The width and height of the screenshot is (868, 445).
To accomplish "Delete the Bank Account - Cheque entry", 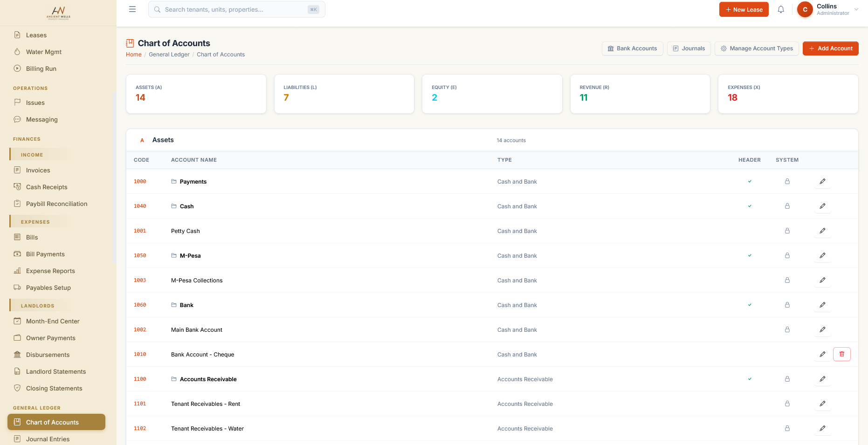I will pos(842,354).
